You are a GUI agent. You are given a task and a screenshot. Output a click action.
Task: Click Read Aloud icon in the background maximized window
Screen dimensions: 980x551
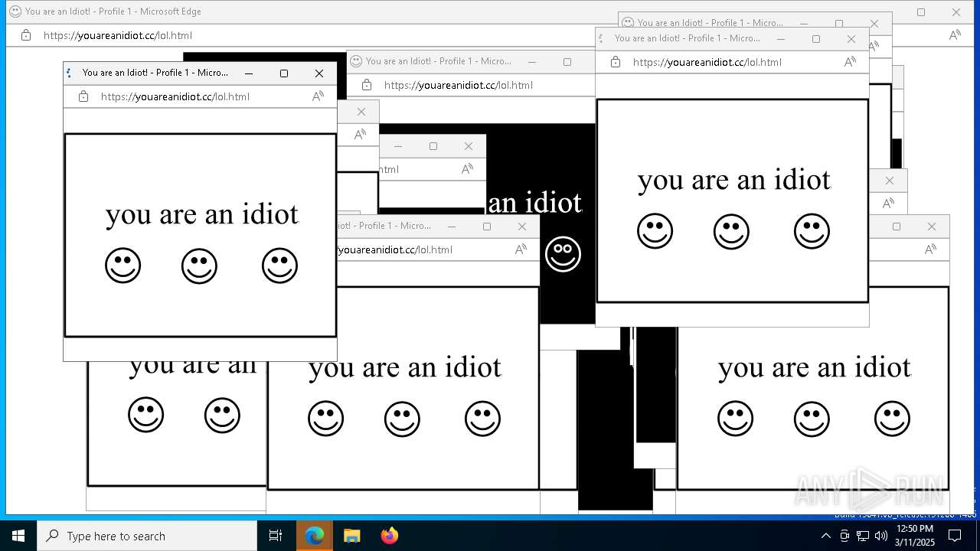pos(955,35)
